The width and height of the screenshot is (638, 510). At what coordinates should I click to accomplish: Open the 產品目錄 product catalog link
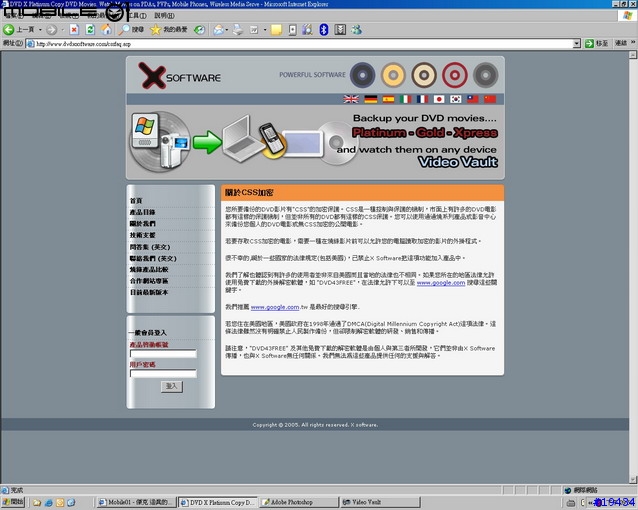(142, 212)
